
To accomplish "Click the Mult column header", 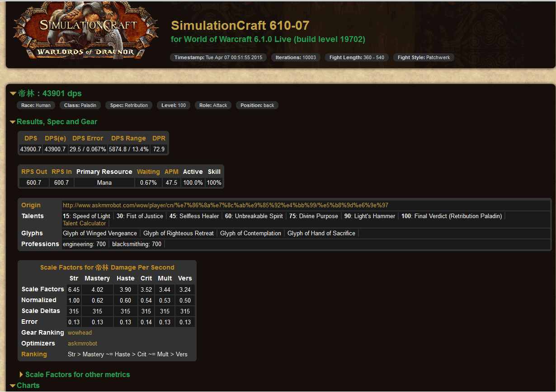I will pyautogui.click(x=165, y=278).
